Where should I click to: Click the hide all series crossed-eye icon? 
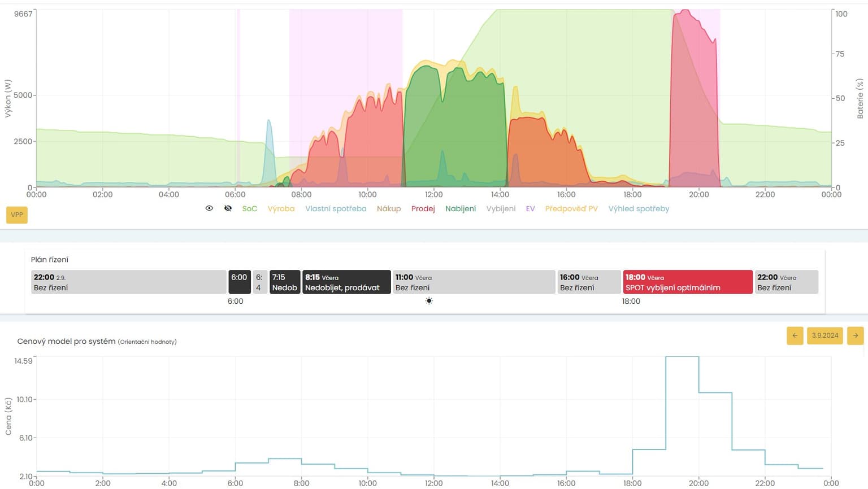pyautogui.click(x=228, y=208)
